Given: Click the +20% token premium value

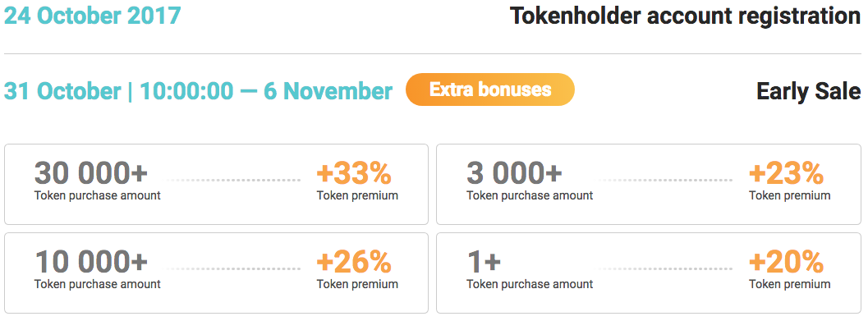Looking at the screenshot, I should point(786,262).
